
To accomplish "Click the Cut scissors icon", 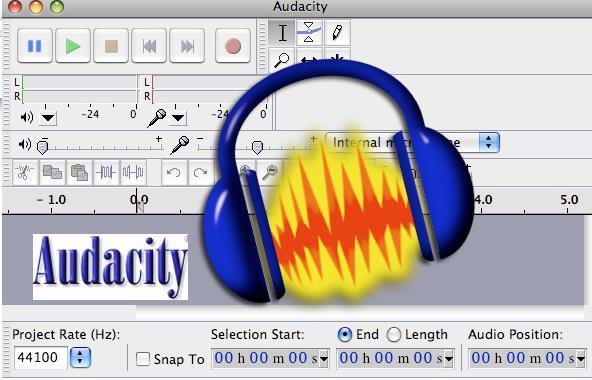I will 25,173.
